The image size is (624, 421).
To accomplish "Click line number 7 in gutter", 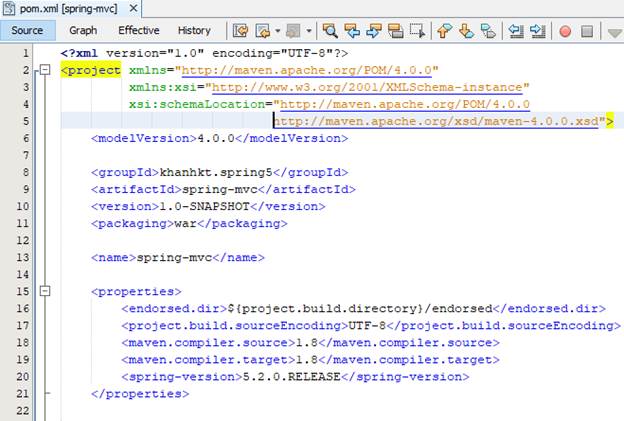I will click(25, 155).
